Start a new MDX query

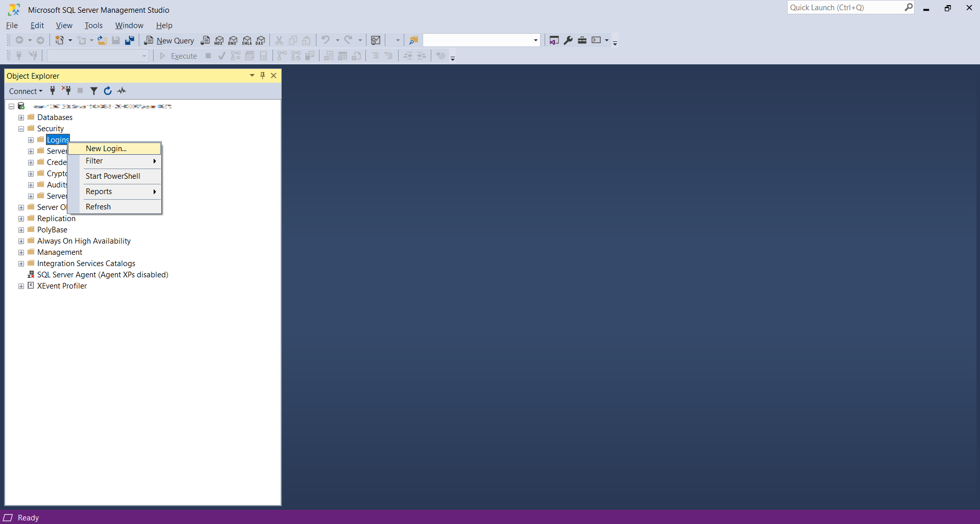point(219,40)
